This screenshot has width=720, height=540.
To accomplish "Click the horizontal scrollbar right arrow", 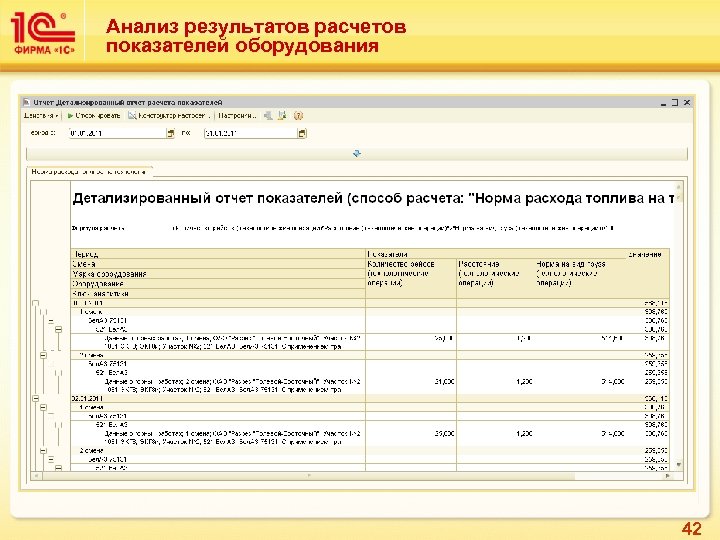I will point(668,476).
